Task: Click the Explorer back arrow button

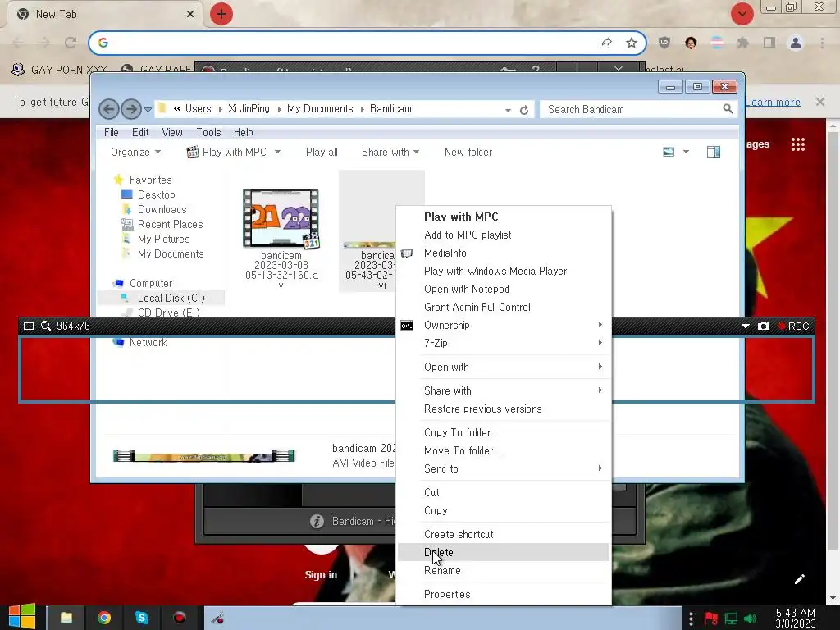Action: point(109,109)
